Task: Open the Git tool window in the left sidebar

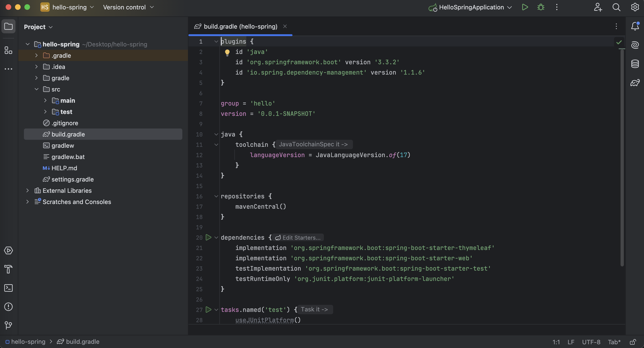Action: (x=8, y=325)
